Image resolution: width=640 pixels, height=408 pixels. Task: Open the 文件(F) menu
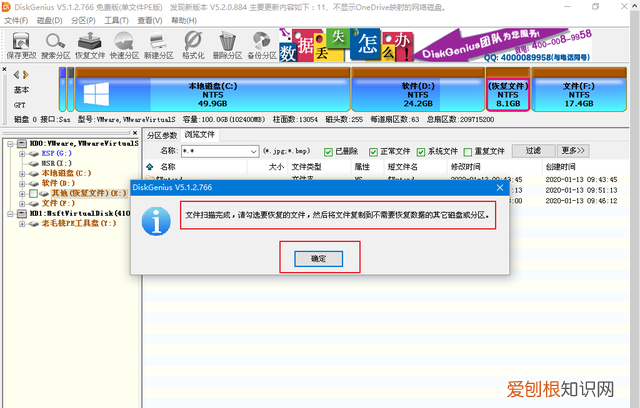(x=16, y=20)
